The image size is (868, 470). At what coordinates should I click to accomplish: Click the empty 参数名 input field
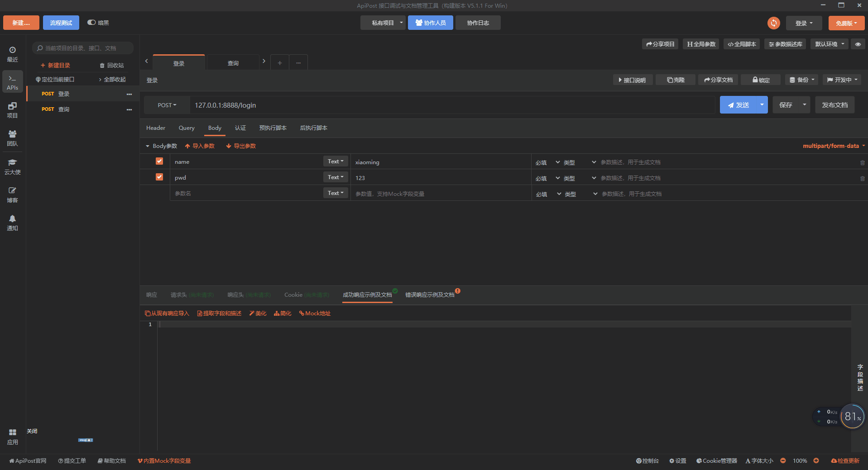[x=247, y=193]
